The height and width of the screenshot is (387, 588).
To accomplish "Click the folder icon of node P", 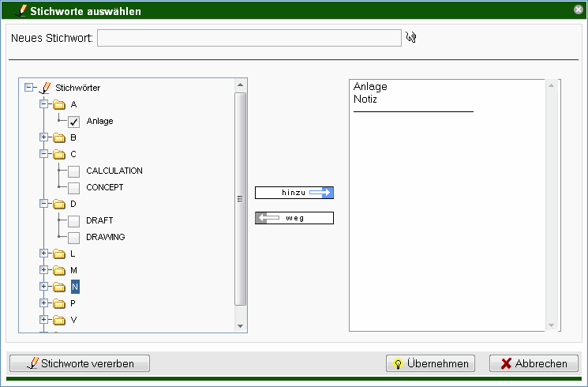I will pos(59,303).
